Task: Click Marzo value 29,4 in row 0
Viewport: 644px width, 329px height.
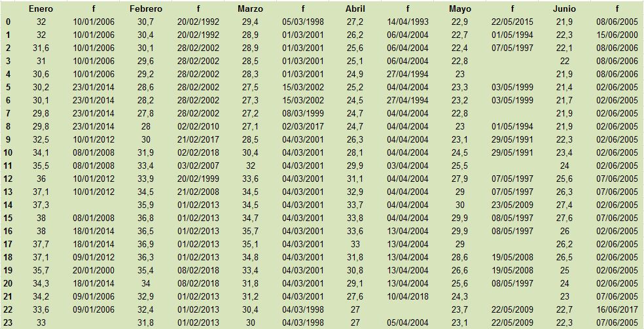Action: click(251, 22)
